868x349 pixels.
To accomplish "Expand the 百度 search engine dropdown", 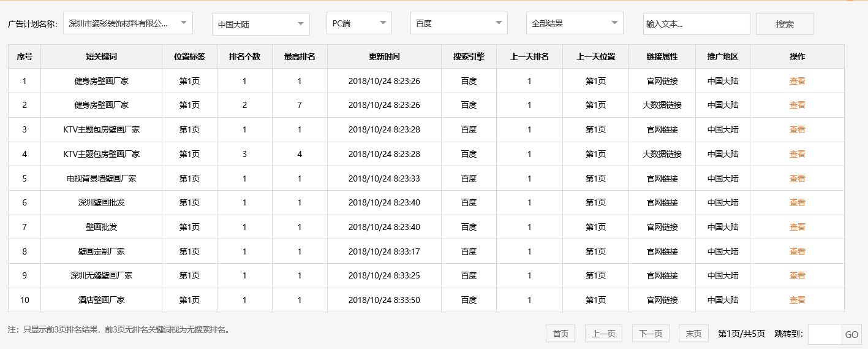I will coord(459,23).
